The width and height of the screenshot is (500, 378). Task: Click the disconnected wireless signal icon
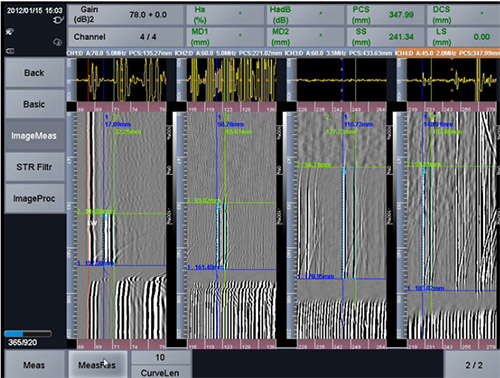tap(9, 32)
